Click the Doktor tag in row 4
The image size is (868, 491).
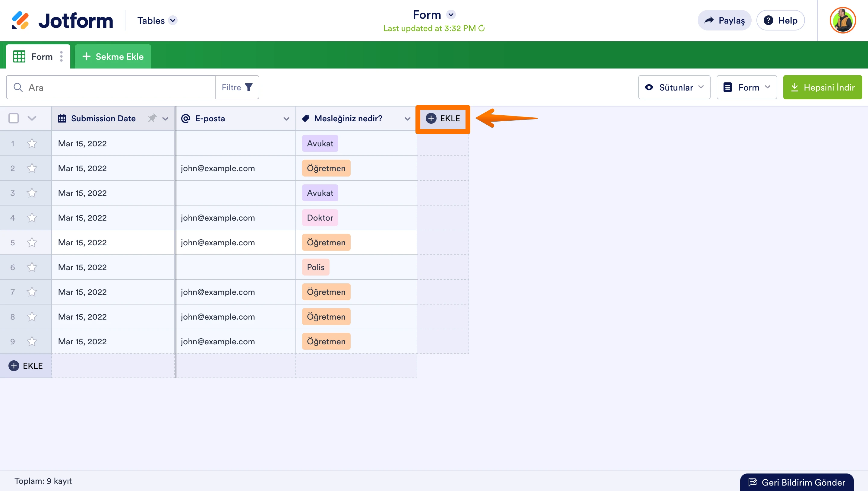[x=320, y=218]
